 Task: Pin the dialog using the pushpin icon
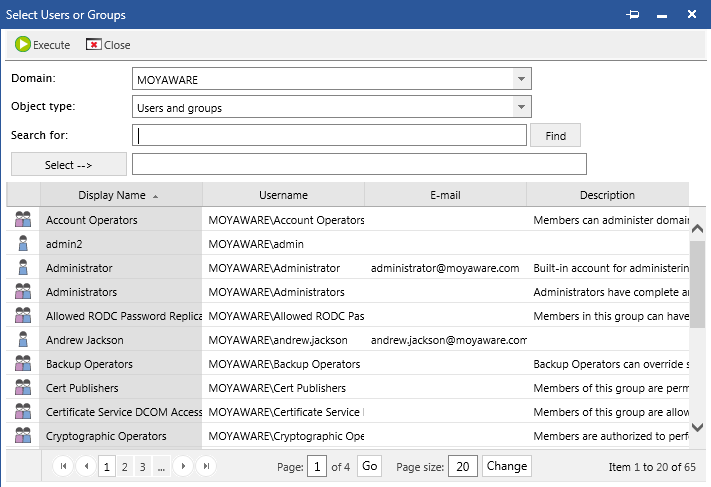point(632,15)
